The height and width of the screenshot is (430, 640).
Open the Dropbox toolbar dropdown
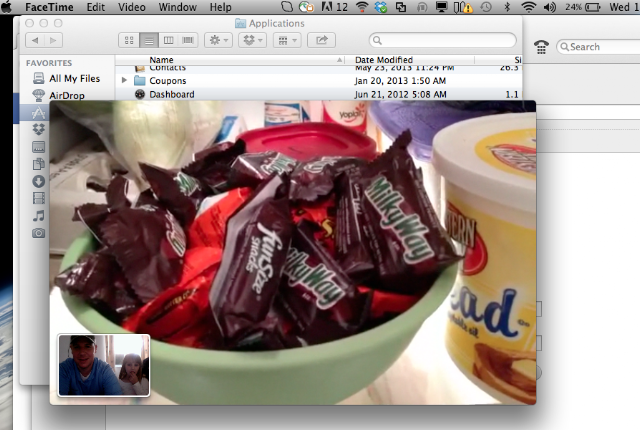(x=253, y=40)
